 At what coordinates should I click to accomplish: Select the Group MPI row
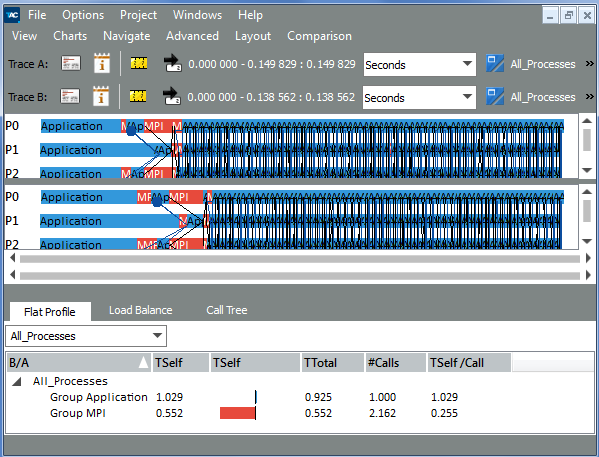(300, 413)
